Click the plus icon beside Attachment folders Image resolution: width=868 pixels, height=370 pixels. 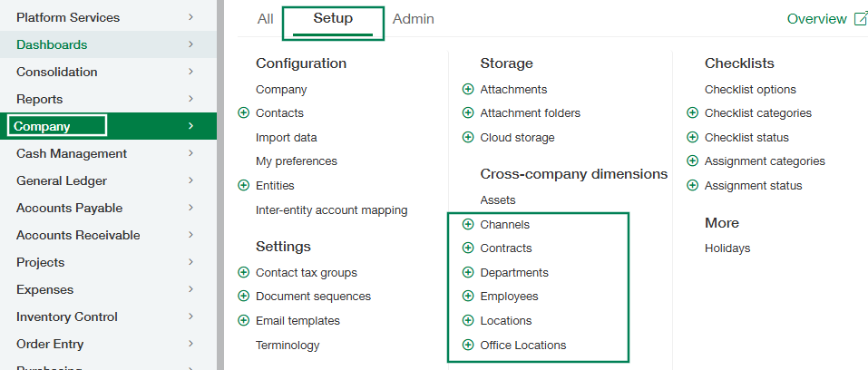[468, 113]
